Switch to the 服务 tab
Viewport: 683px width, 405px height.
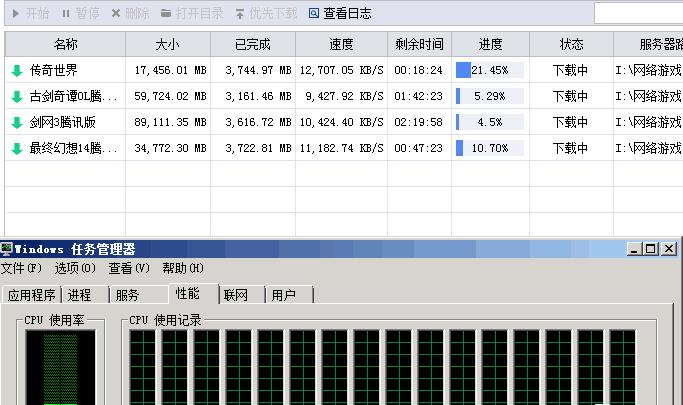pos(139,295)
